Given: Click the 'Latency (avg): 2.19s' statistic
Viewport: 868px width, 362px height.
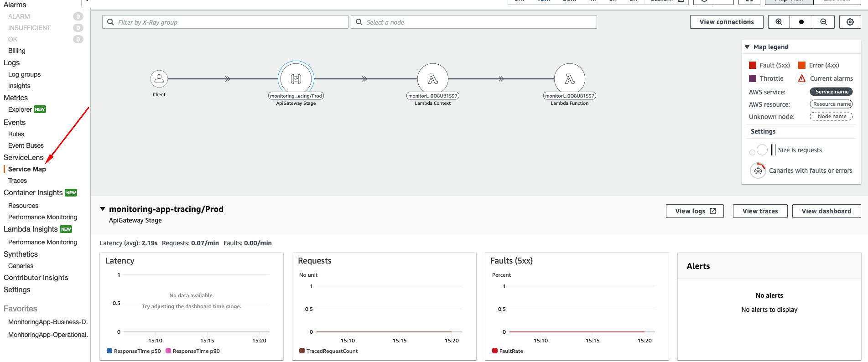Looking at the screenshot, I should (x=129, y=243).
